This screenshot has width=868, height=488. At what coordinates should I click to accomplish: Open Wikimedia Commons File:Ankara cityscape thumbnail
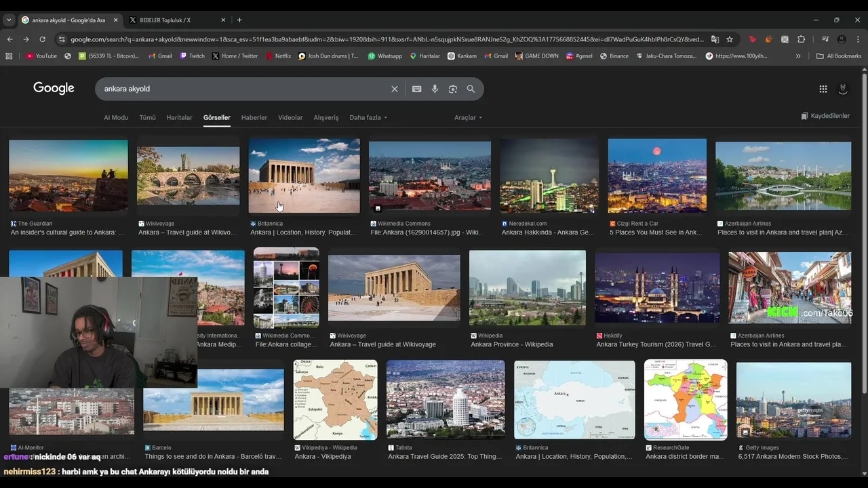429,177
